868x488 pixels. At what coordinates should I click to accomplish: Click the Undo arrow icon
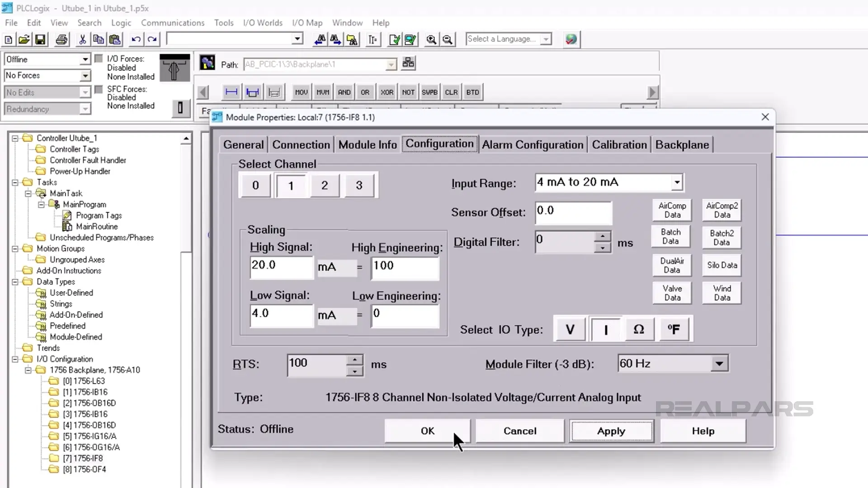[x=136, y=40]
